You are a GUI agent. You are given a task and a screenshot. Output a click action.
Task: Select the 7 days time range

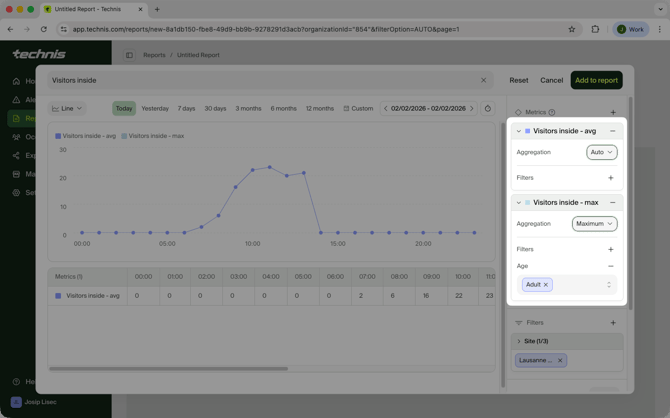click(x=186, y=108)
